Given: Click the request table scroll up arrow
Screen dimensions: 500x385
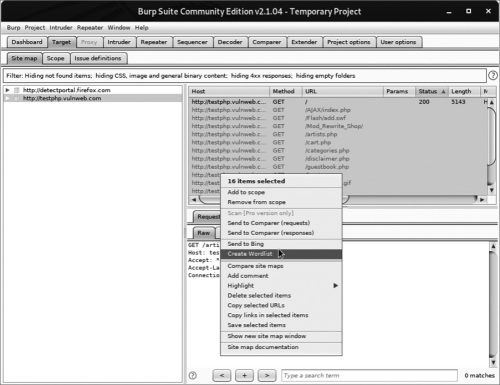Looking at the screenshot, I should pyautogui.click(x=492, y=103).
